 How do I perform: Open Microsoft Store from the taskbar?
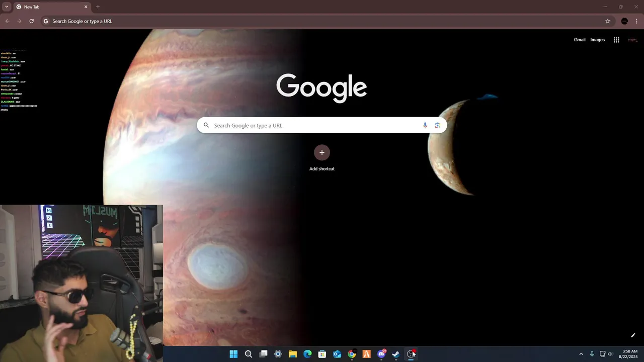click(x=322, y=354)
